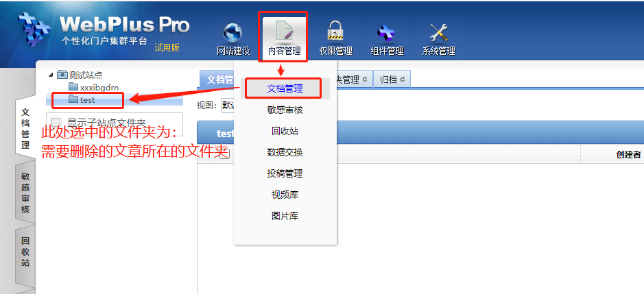The image size is (644, 294).
Task: Open the 视图 dropdown list
Action: tap(228, 105)
